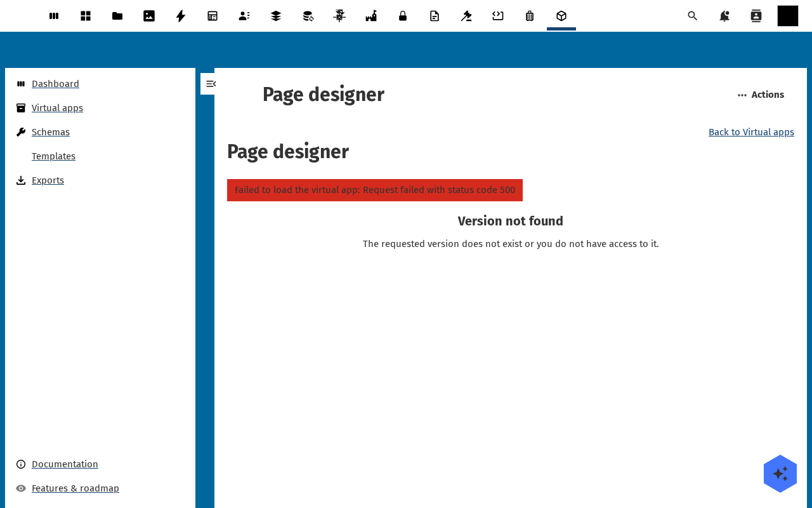This screenshot has height=508, width=812.
Task: Open the Documentation link
Action: (65, 464)
